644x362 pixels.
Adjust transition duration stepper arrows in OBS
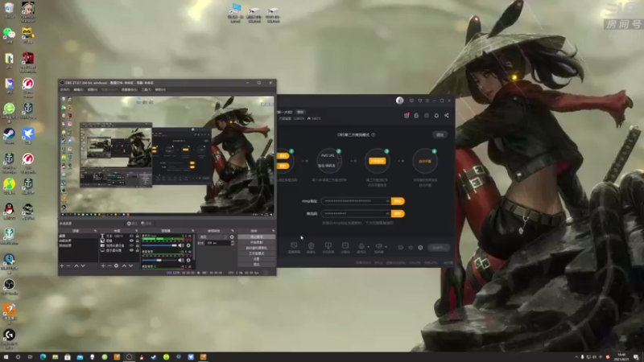point(233,243)
